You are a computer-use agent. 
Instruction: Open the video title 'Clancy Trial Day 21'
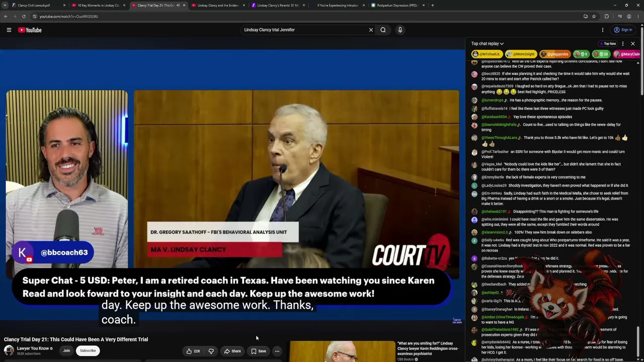pos(76,339)
